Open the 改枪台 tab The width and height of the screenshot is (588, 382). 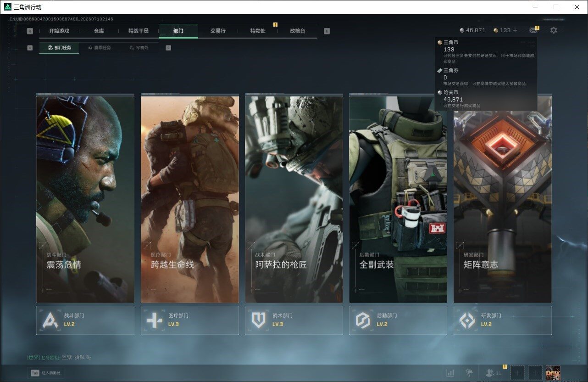[297, 31]
